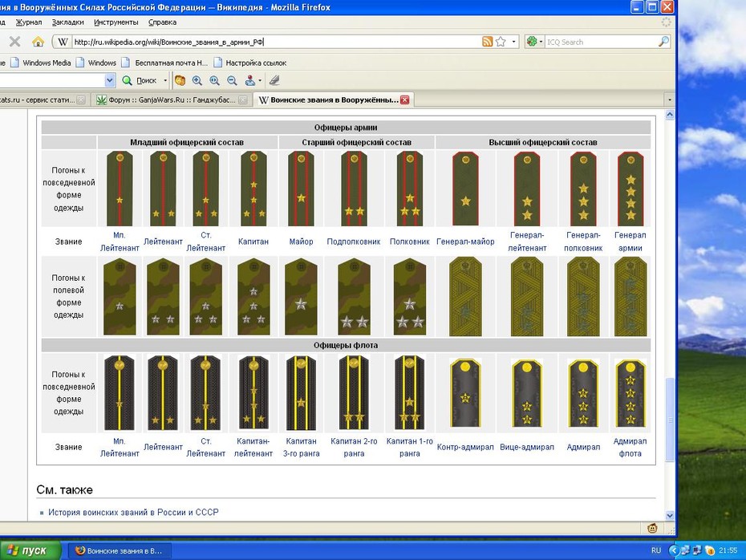
Task: Open the list all tabs dropdown
Action: (x=670, y=100)
